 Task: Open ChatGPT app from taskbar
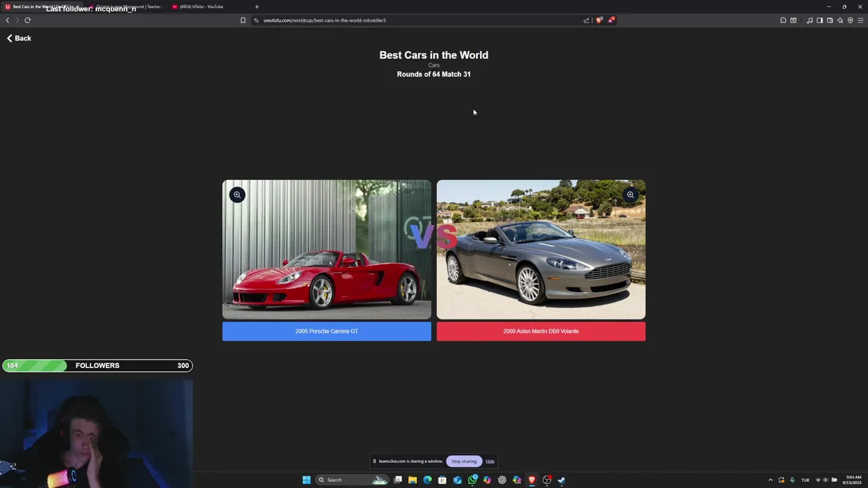point(502,480)
